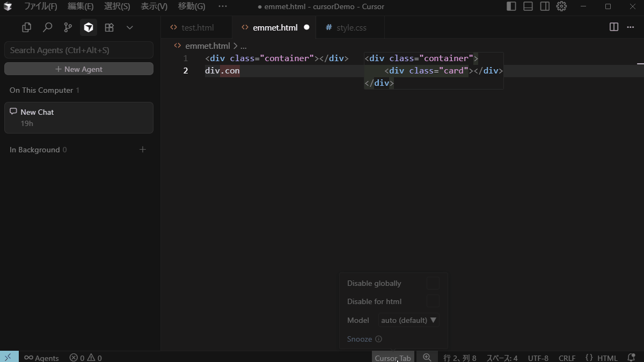
Task: Click the In Background heading
Action: pyautogui.click(x=34, y=150)
